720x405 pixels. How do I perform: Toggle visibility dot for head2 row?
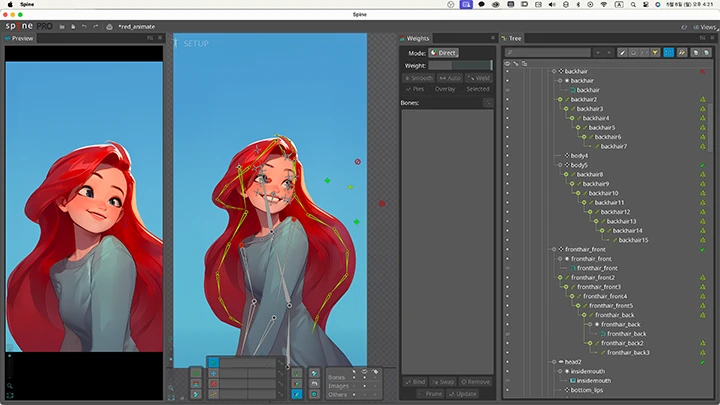pos(507,362)
